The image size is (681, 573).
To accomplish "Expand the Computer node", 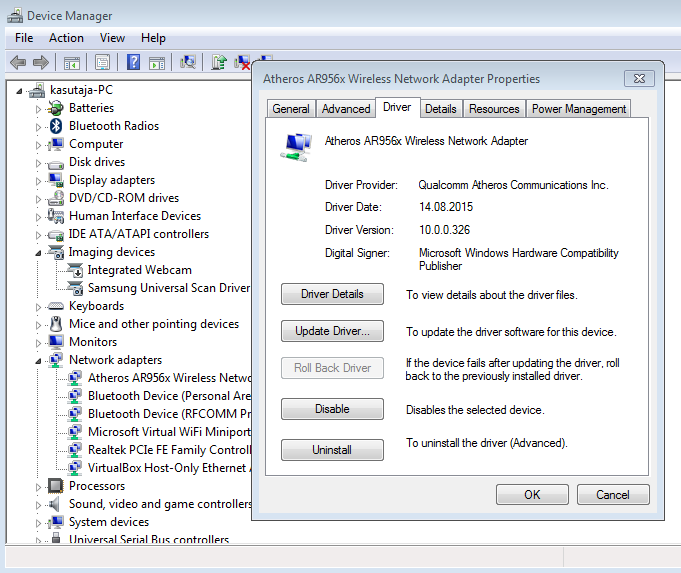I will pos(38,145).
